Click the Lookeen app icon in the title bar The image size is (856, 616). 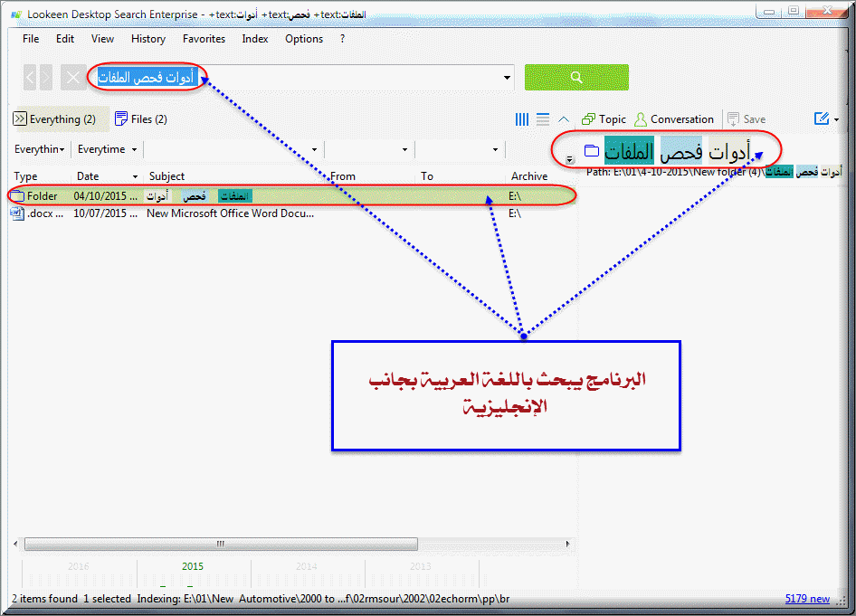tap(16, 14)
